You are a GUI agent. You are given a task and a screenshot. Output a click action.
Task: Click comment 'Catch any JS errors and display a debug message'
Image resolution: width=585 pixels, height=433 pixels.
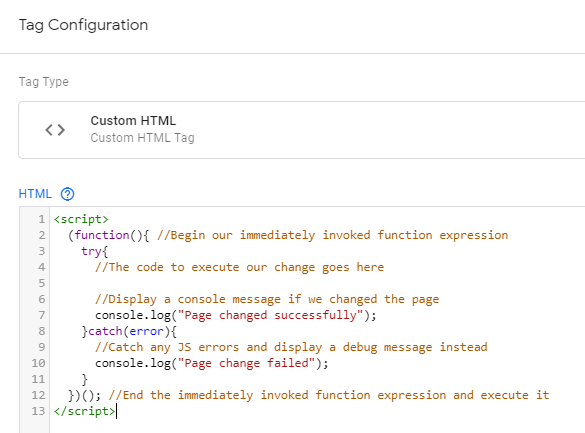pyautogui.click(x=291, y=347)
